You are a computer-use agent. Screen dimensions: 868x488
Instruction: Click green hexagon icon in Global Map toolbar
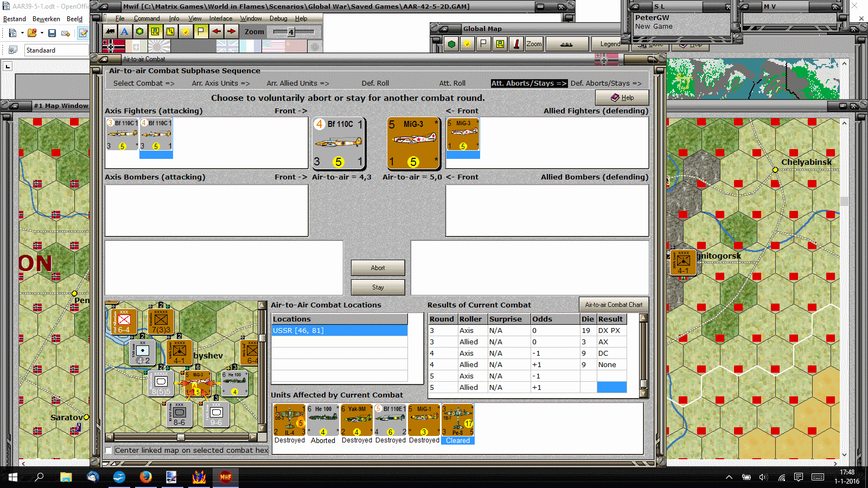click(x=451, y=44)
